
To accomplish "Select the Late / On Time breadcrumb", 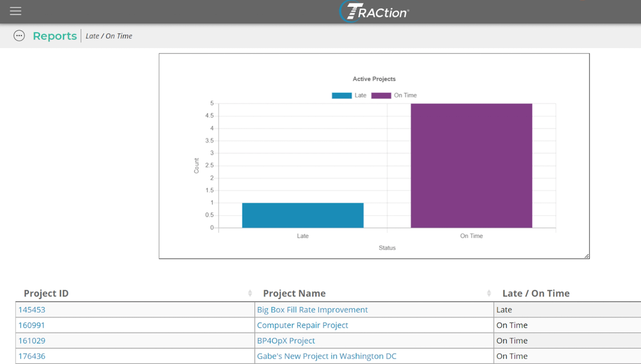I will [x=109, y=36].
